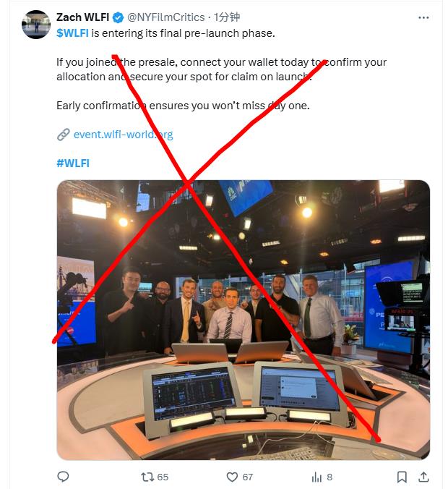
Task: Click the blue verified badge
Action: coord(118,17)
